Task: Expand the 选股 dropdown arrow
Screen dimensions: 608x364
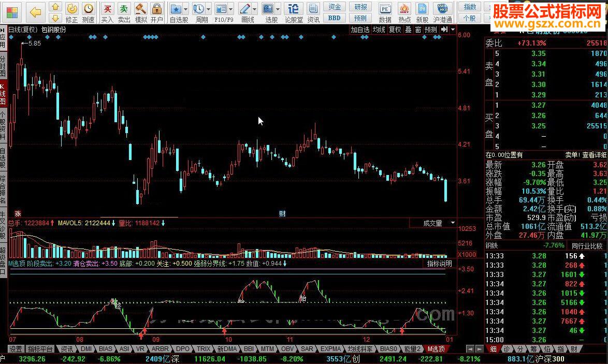Action: tap(277, 9)
